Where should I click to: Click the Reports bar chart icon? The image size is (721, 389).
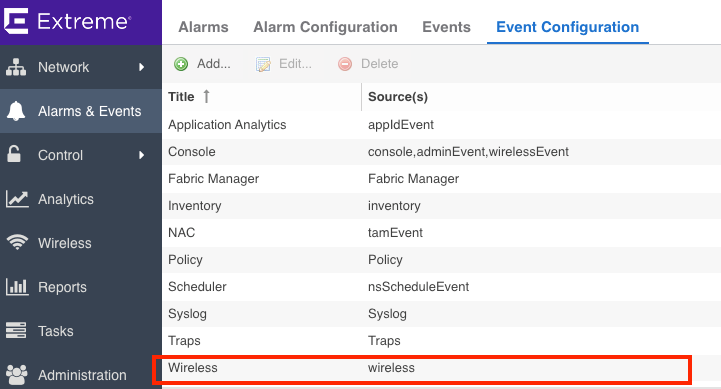(17, 286)
